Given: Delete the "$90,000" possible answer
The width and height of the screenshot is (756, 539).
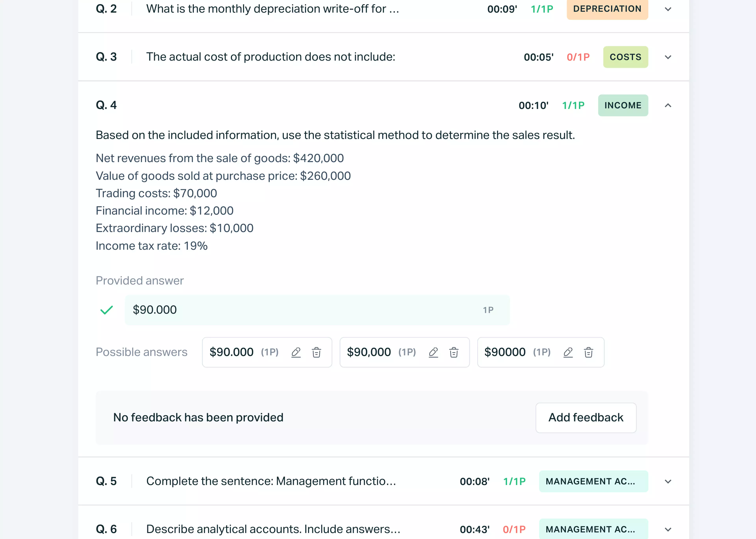Looking at the screenshot, I should point(454,353).
